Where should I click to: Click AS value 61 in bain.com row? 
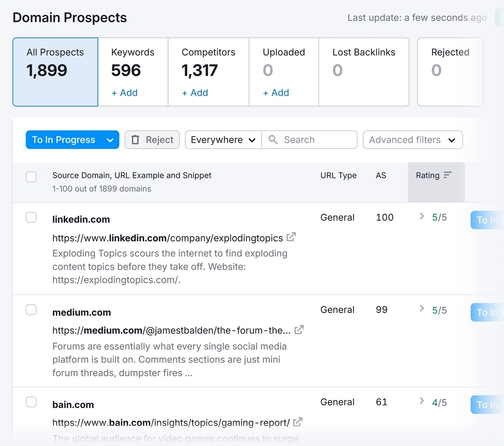(381, 402)
